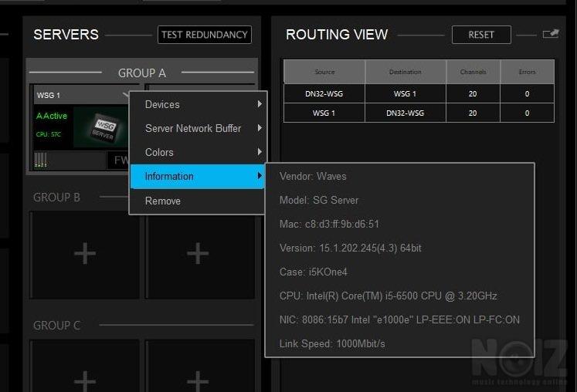Add server to first Group B slot
The height and width of the screenshot is (392, 577).
coord(85,253)
